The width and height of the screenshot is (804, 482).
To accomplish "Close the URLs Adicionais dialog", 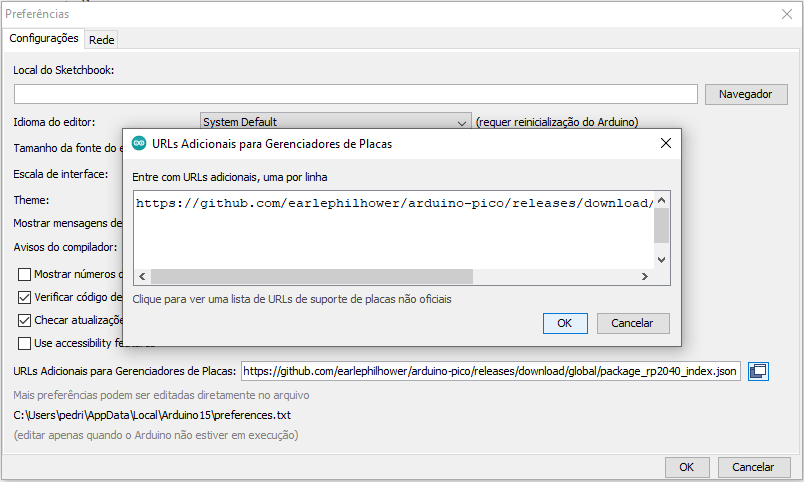I will [x=666, y=143].
